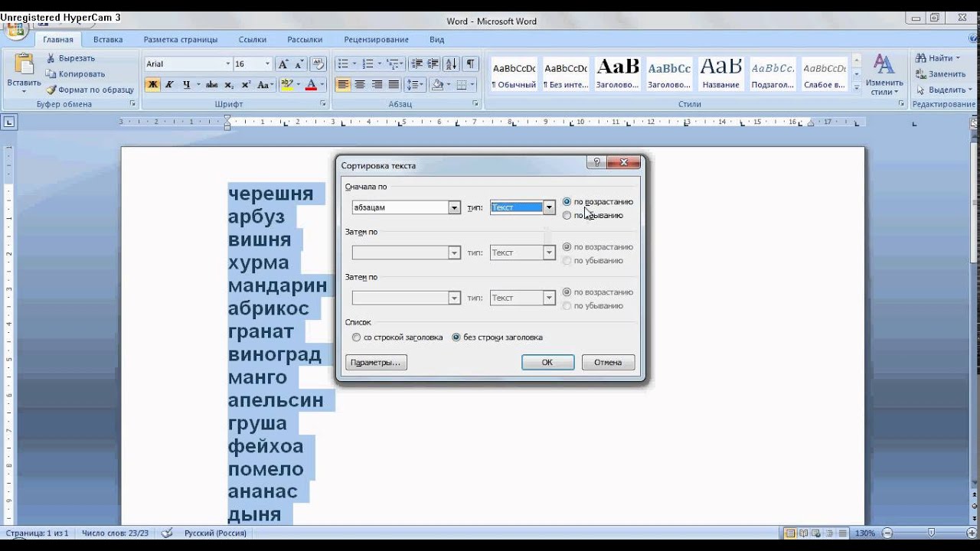
Task: Select first-level 'по возрастанию' radio button
Action: pos(567,202)
